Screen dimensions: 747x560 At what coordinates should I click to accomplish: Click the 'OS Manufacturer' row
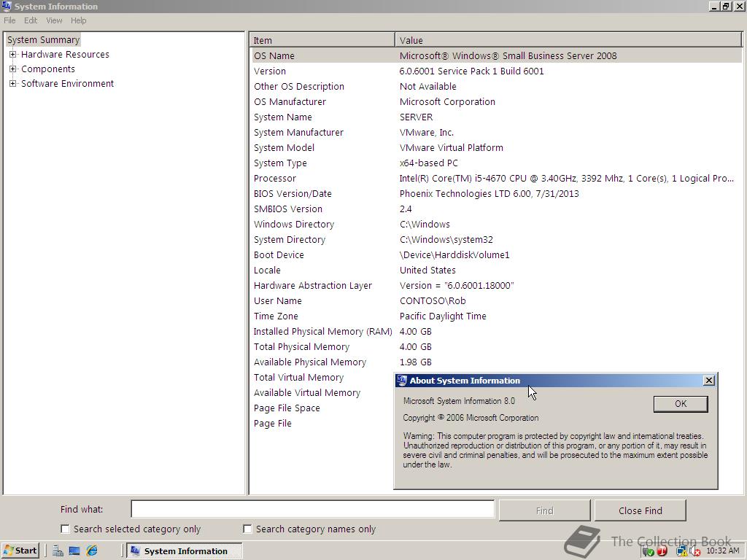(496, 101)
